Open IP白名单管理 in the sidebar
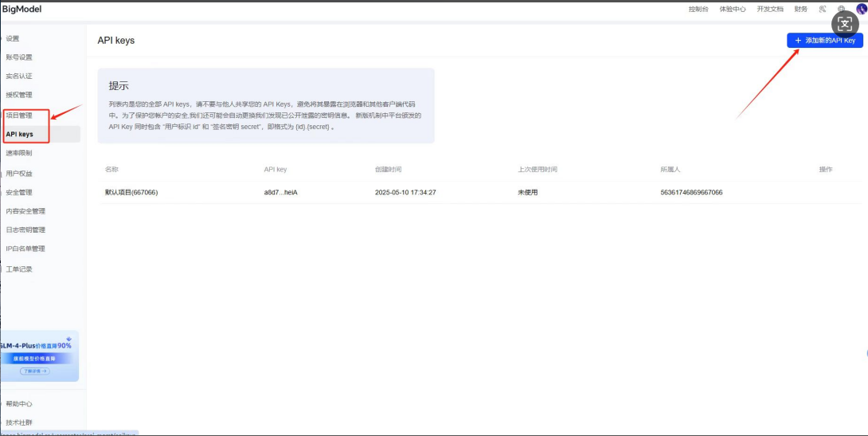Screen dimensions: 868x436 25,249
